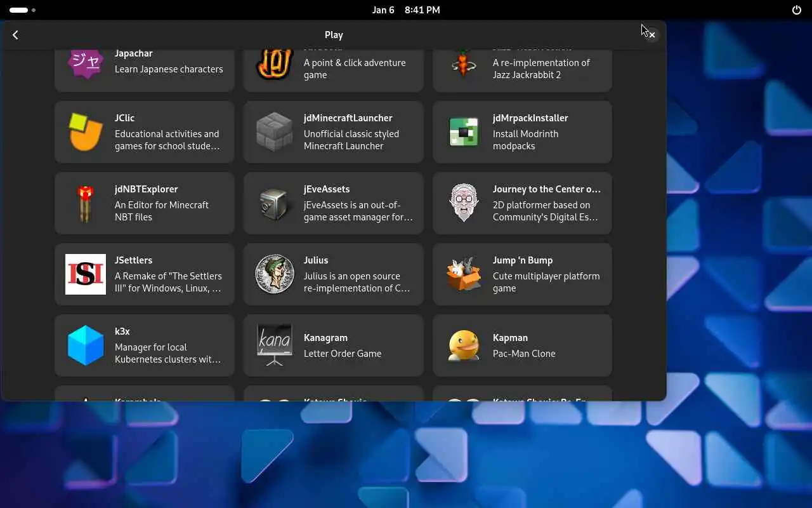Select the k3x blue cube icon
This screenshot has width=812, height=508.
click(x=86, y=345)
